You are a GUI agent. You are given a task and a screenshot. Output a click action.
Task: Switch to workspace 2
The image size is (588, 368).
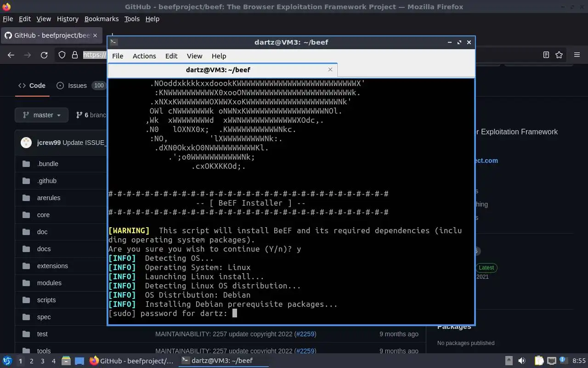pos(32,361)
